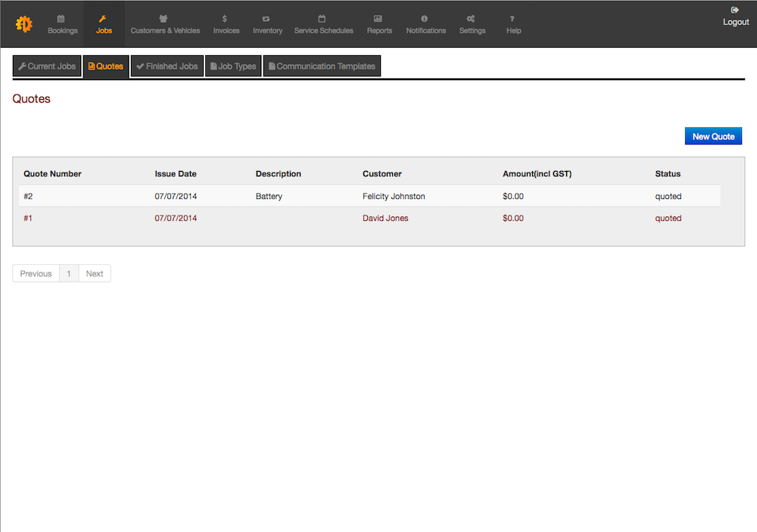Switch to Finished Jobs tab

click(167, 67)
